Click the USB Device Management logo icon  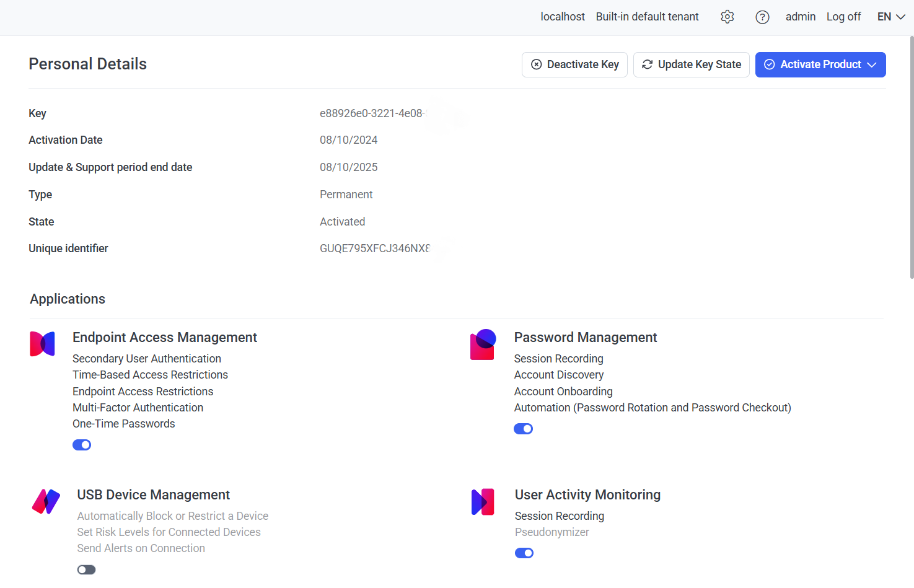[46, 502]
